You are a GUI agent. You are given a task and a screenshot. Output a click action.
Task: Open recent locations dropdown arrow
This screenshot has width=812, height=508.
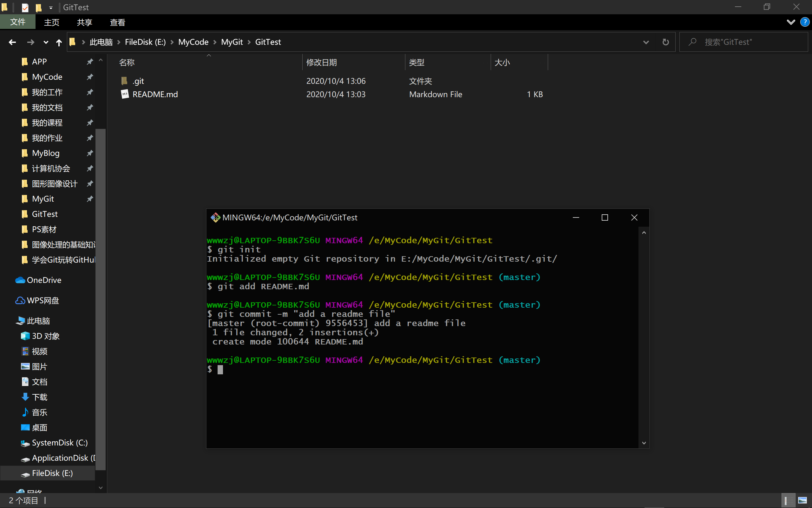[46, 42]
